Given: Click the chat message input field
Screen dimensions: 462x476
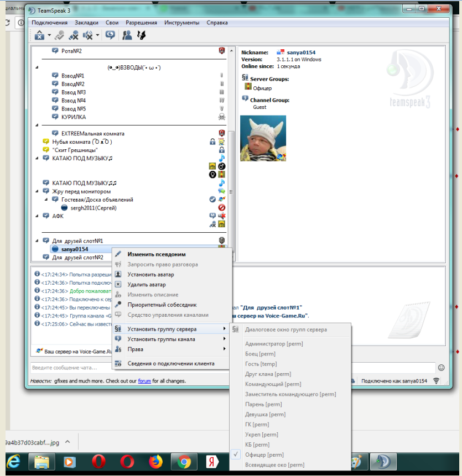Looking at the screenshot, I should 233,368.
